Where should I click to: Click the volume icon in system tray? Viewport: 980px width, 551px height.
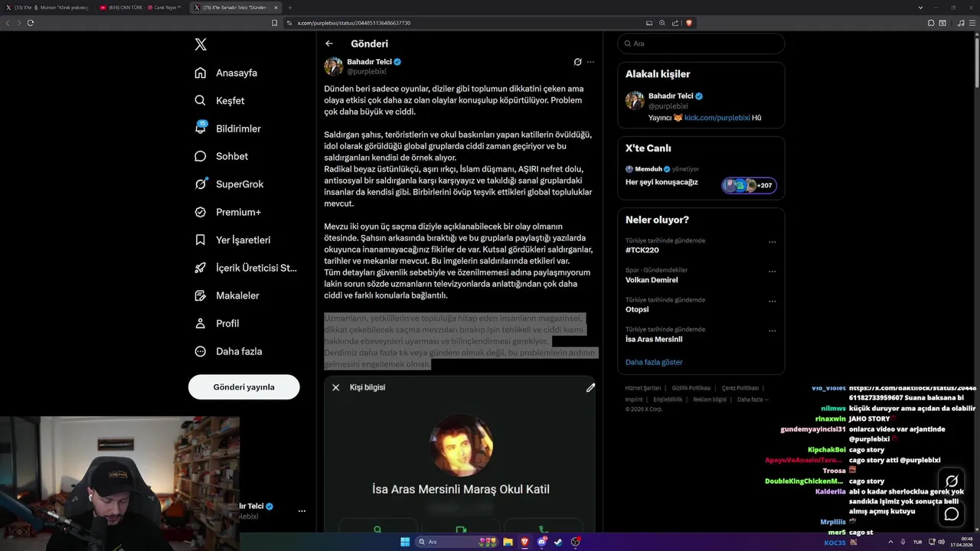coord(941,542)
